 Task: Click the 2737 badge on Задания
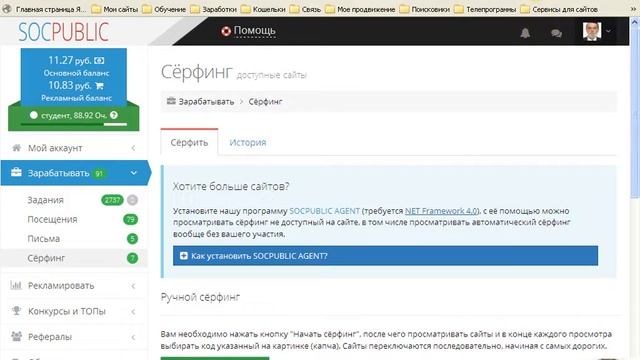(112, 200)
